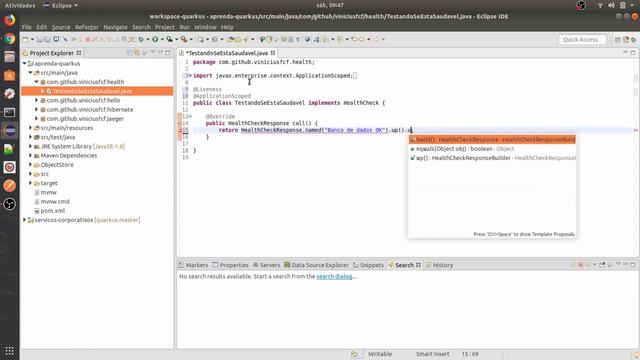640x360 pixels.
Task: Click Smart Insert in the status bar
Action: click(432, 354)
